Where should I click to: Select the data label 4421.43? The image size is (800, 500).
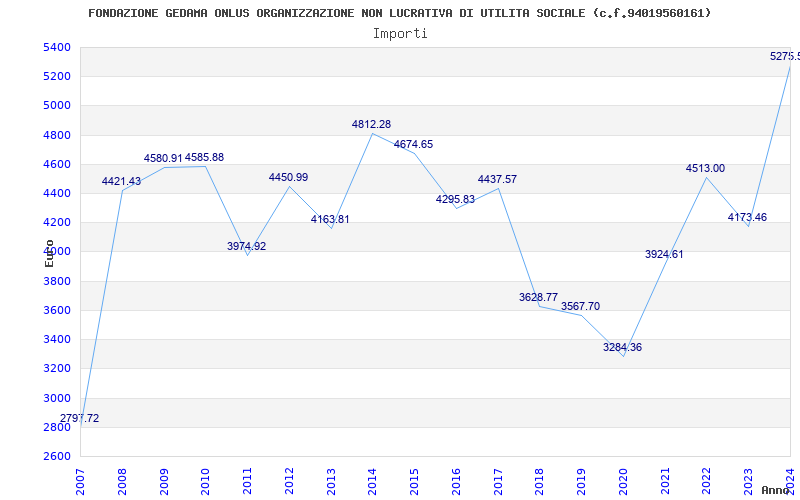(121, 181)
